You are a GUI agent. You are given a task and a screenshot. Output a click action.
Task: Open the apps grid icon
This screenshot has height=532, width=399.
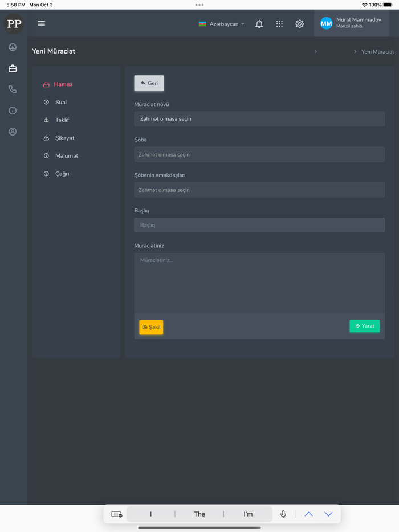(279, 24)
